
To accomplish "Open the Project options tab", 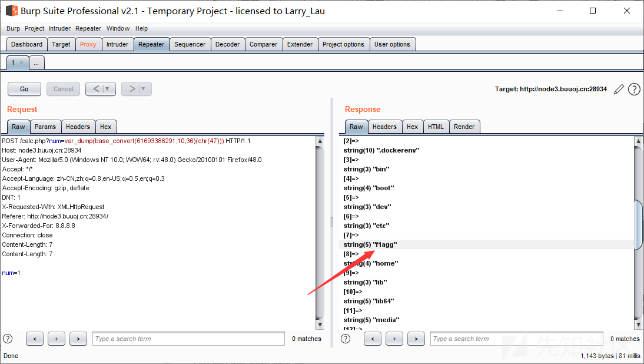I will tap(343, 44).
